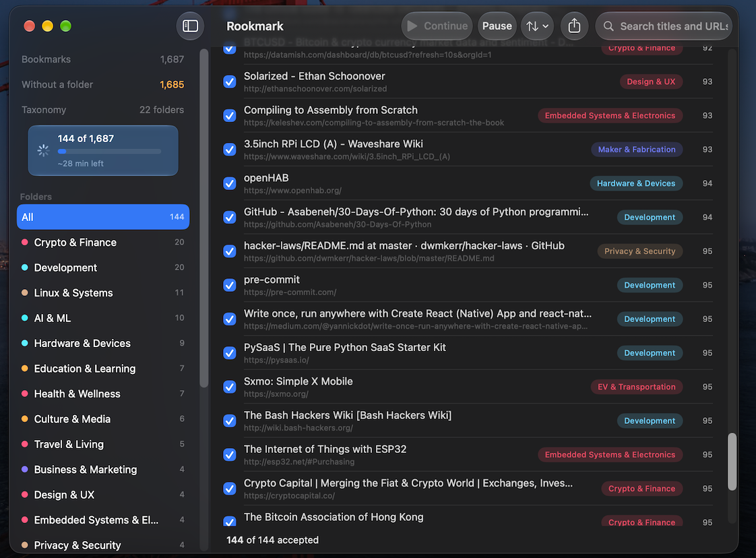Click the Without a folder row
Screen dimensions: 756x558
(x=102, y=84)
